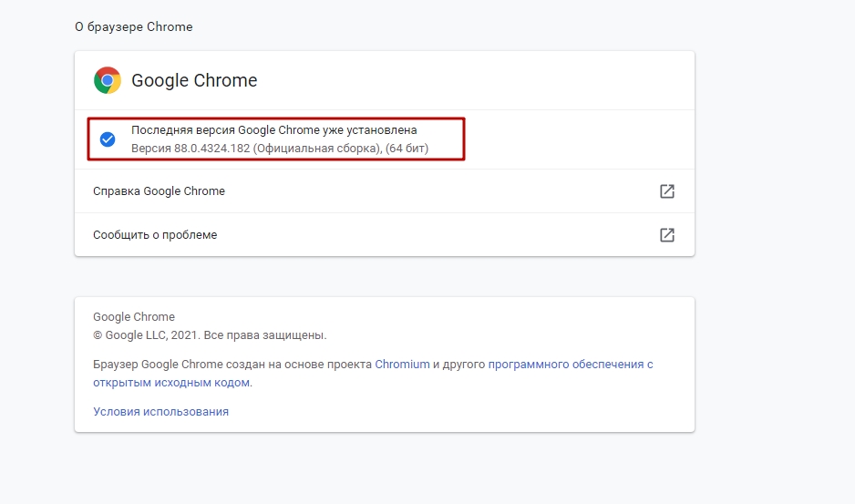Click the © Google LLC, 2021 copyright text

point(151,335)
